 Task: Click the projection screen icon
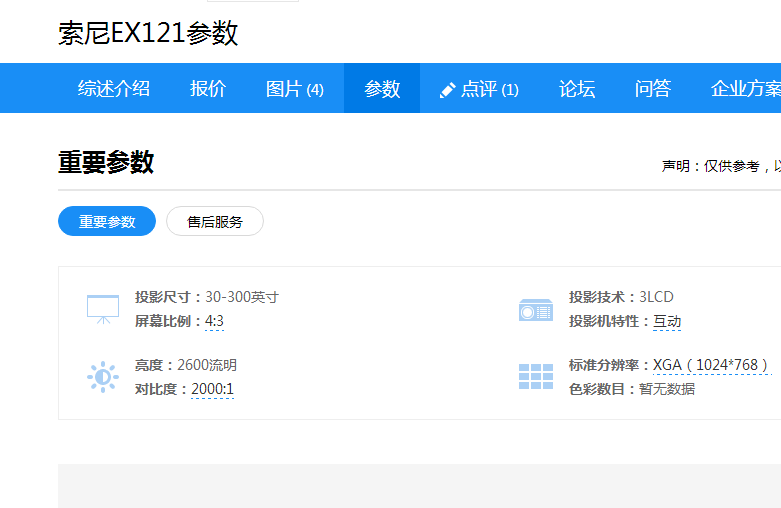click(x=103, y=309)
